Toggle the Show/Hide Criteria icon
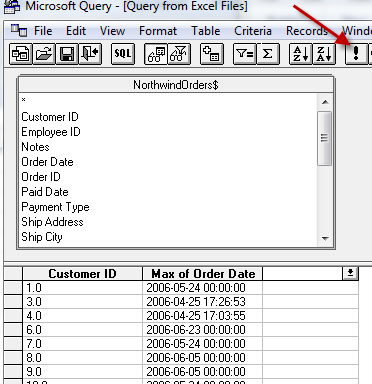372x384 pixels. point(179,54)
